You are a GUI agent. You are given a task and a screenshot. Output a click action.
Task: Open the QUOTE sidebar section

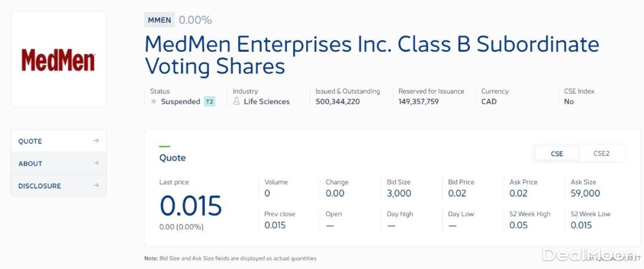click(30, 141)
